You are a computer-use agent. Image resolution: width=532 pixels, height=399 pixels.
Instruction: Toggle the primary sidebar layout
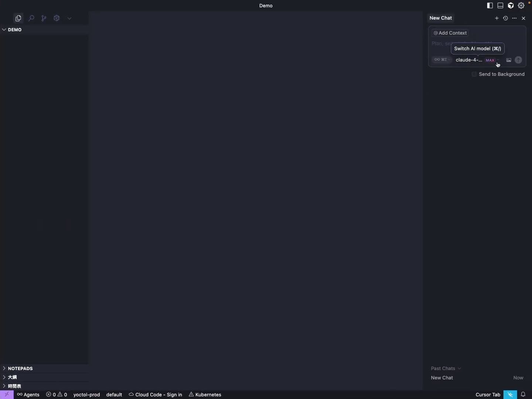point(490,6)
